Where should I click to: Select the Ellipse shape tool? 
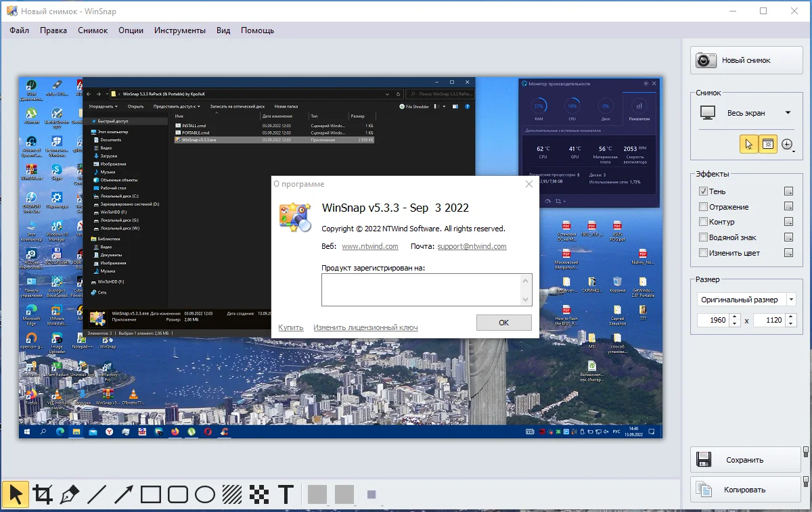(205, 494)
